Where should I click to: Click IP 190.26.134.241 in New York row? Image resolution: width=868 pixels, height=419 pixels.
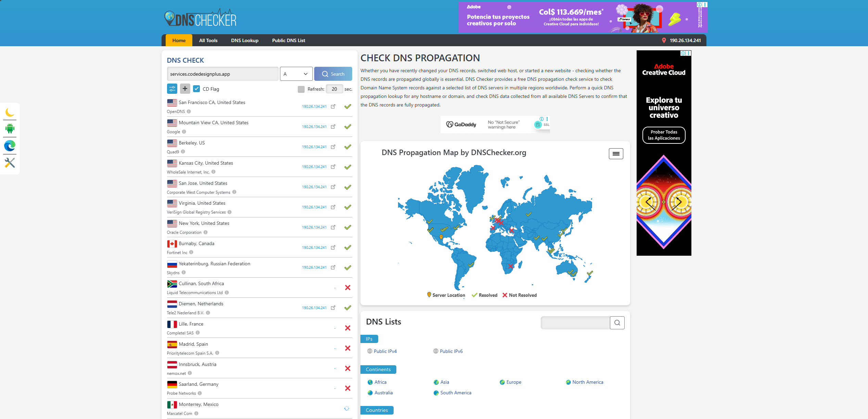tap(314, 227)
